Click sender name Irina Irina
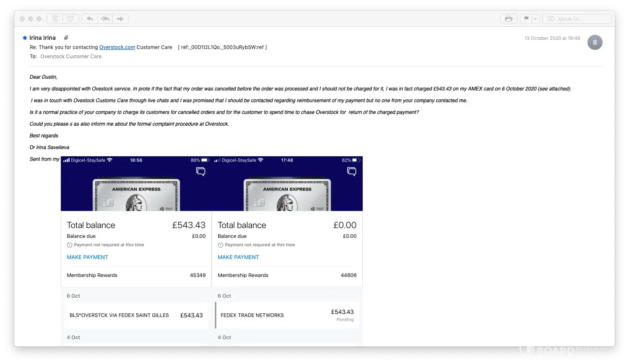Screen dimensions: 629x364 coord(42,38)
